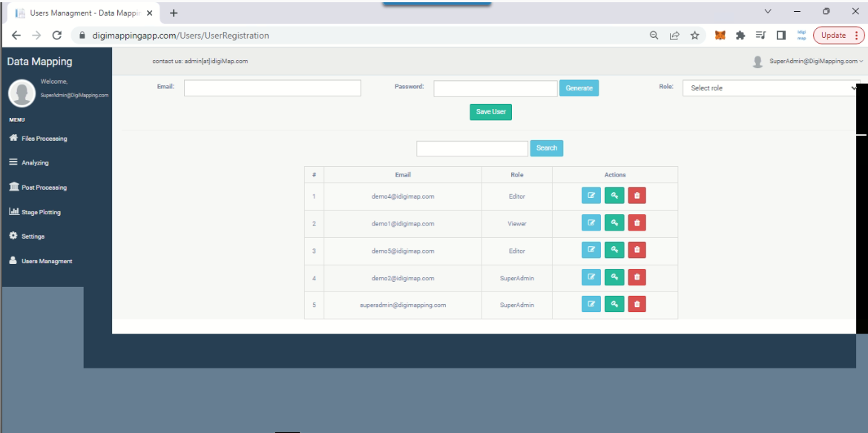Open the tab search chevron in title bar
The image size is (868, 433).
768,12
